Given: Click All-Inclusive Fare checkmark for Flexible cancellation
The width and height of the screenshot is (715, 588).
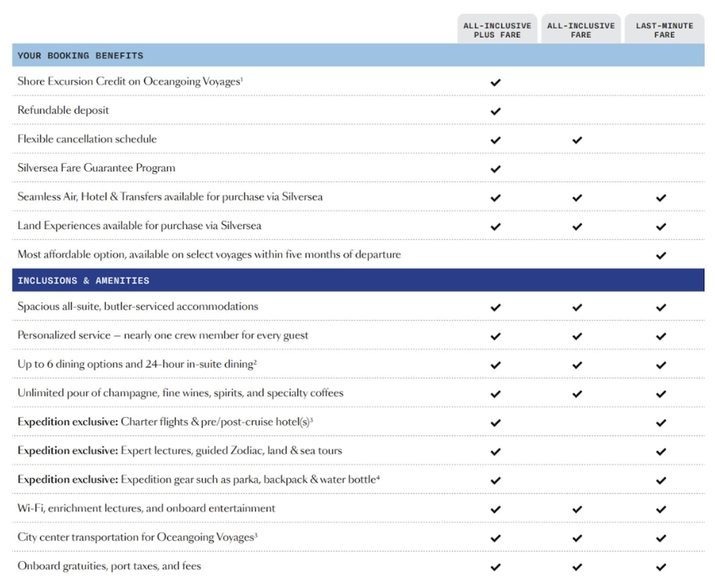Looking at the screenshot, I should (577, 140).
